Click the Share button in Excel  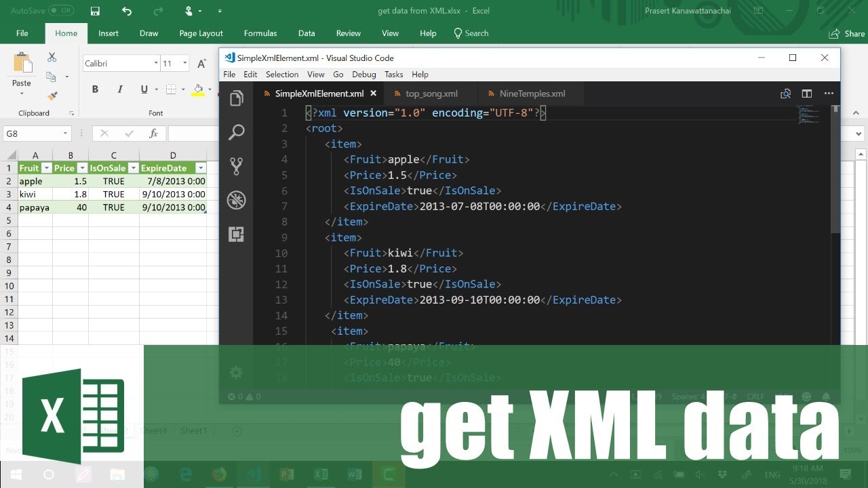847,33
